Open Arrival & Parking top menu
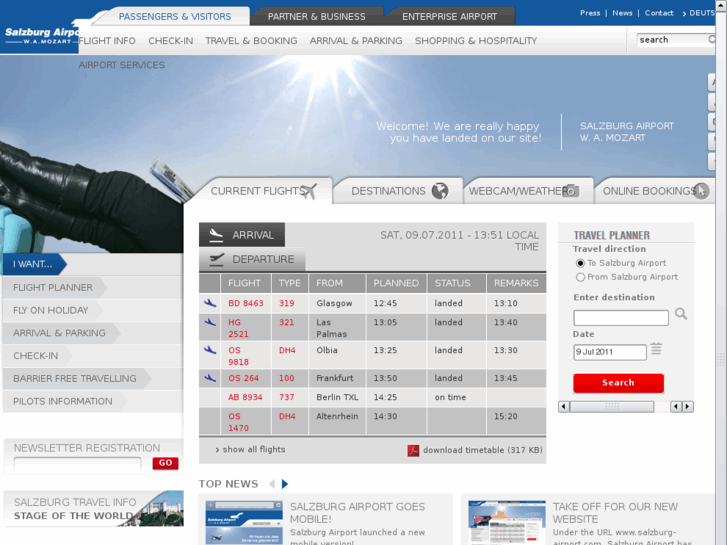 356,41
